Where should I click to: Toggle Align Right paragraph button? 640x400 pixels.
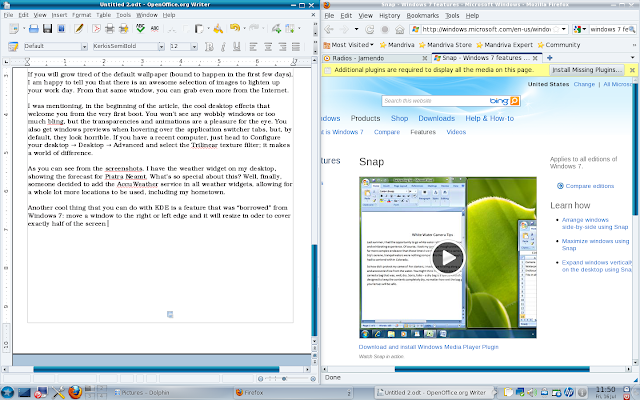click(x=282, y=47)
